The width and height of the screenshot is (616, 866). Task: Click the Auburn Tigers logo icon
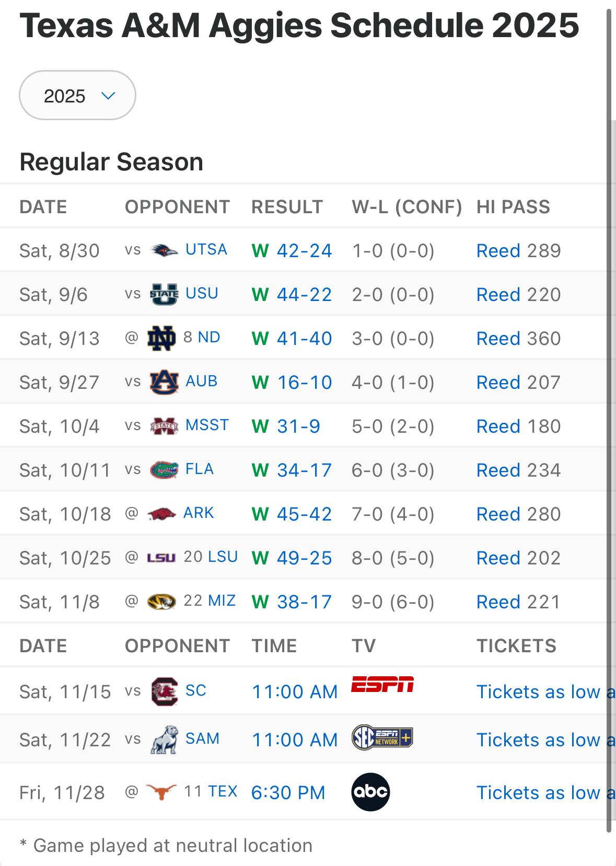pos(164,382)
